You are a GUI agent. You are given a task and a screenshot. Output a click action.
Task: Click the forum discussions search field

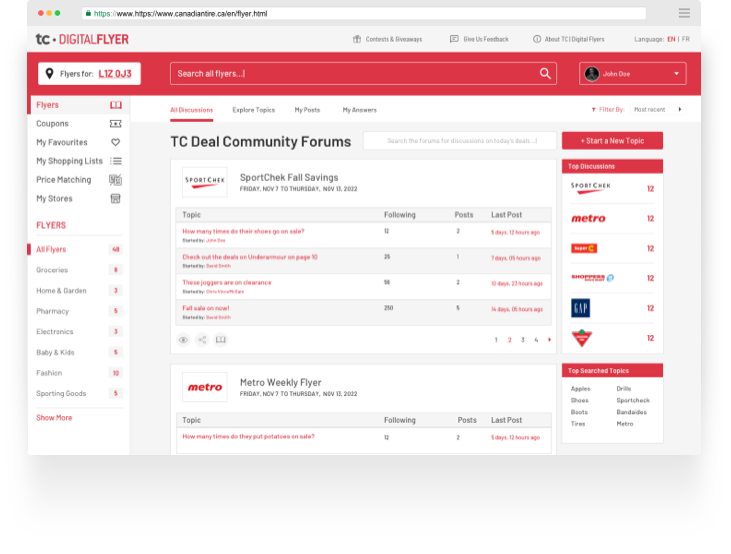click(459, 141)
